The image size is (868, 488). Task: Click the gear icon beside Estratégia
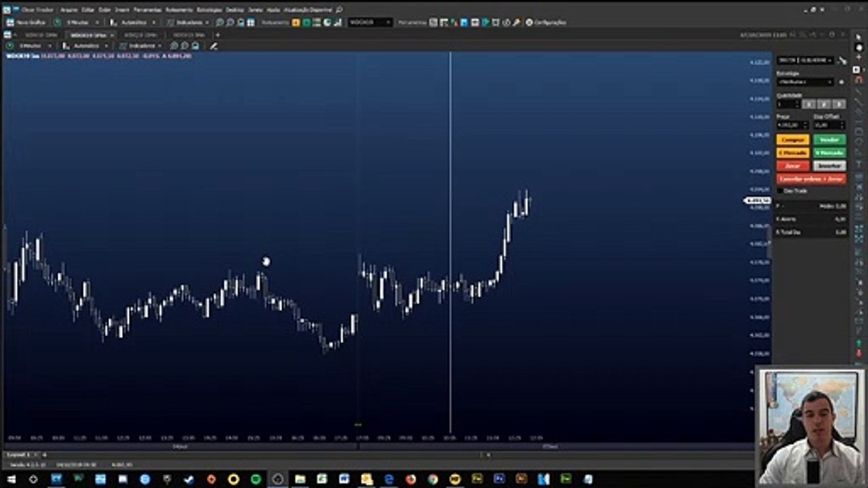click(842, 82)
